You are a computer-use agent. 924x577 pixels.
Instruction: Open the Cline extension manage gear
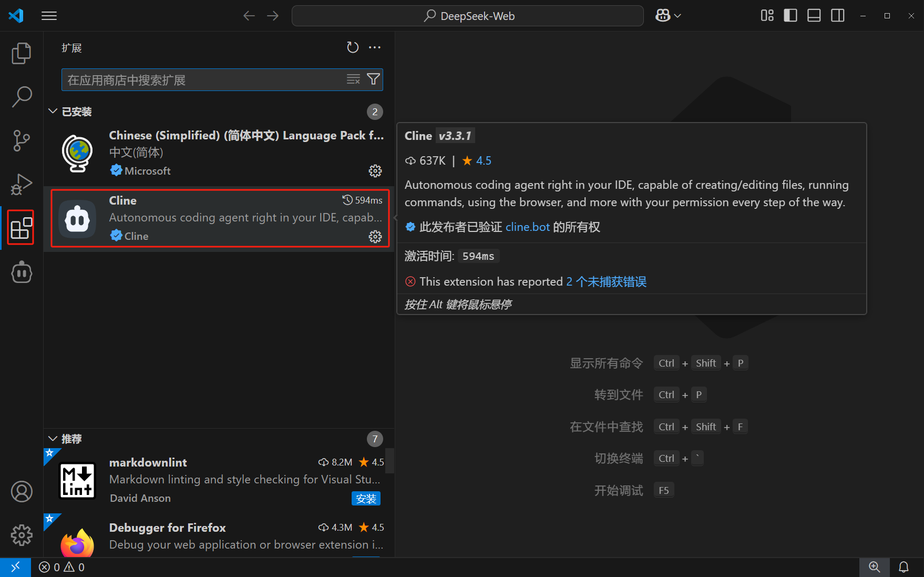(x=375, y=237)
